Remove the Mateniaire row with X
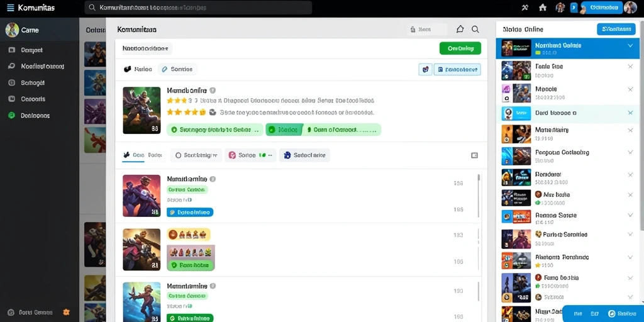644x322 pixels. [x=630, y=130]
